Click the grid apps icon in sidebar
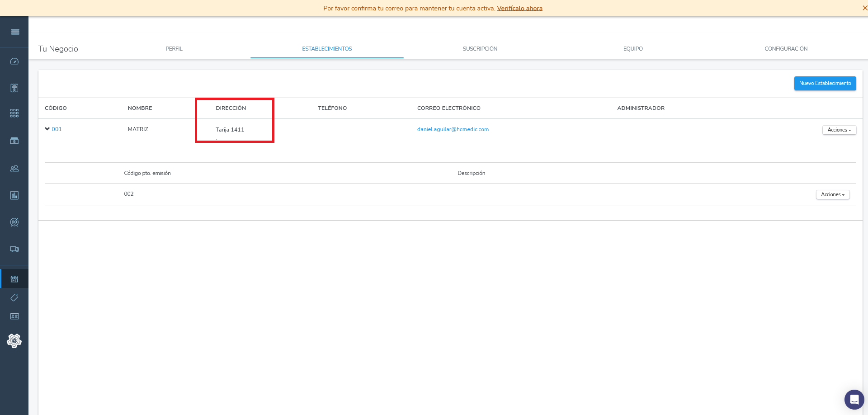Image resolution: width=868 pixels, height=415 pixels. point(14,113)
